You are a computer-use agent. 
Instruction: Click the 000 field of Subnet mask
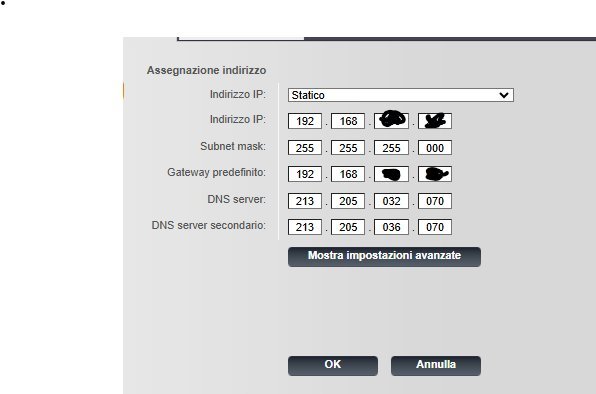(x=435, y=148)
